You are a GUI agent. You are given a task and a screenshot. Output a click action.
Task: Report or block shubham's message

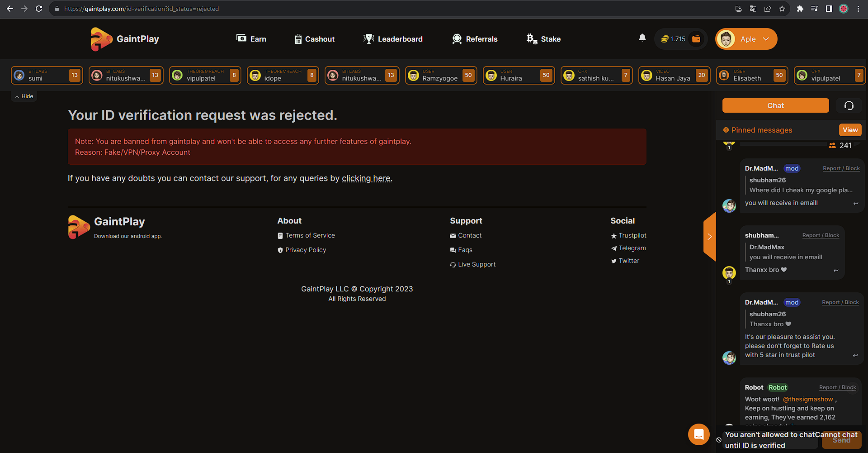tap(821, 235)
